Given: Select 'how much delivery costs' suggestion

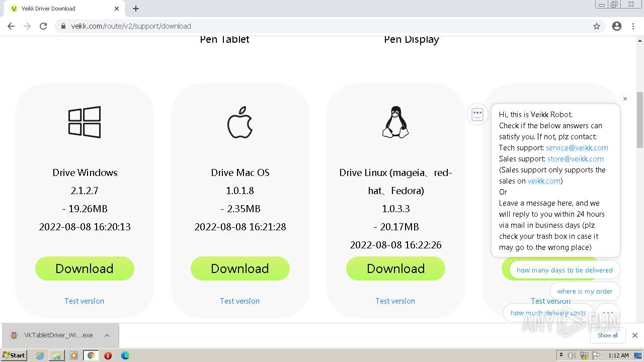Looking at the screenshot, I should 548,313.
